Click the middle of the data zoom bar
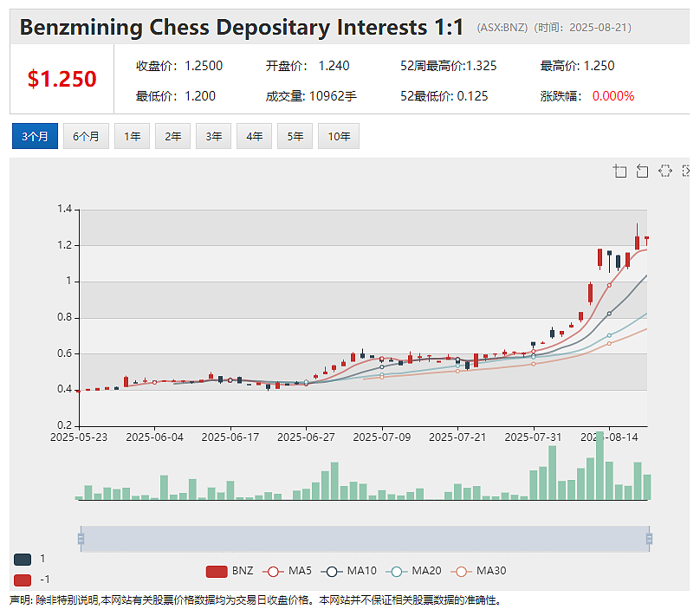 pos(365,539)
